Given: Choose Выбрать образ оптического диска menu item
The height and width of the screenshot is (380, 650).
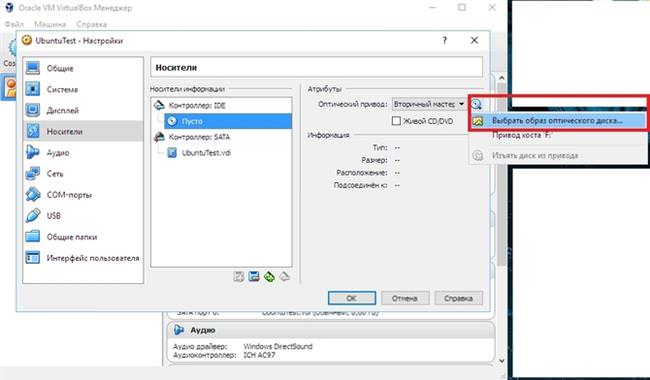Looking at the screenshot, I should pos(557,121).
